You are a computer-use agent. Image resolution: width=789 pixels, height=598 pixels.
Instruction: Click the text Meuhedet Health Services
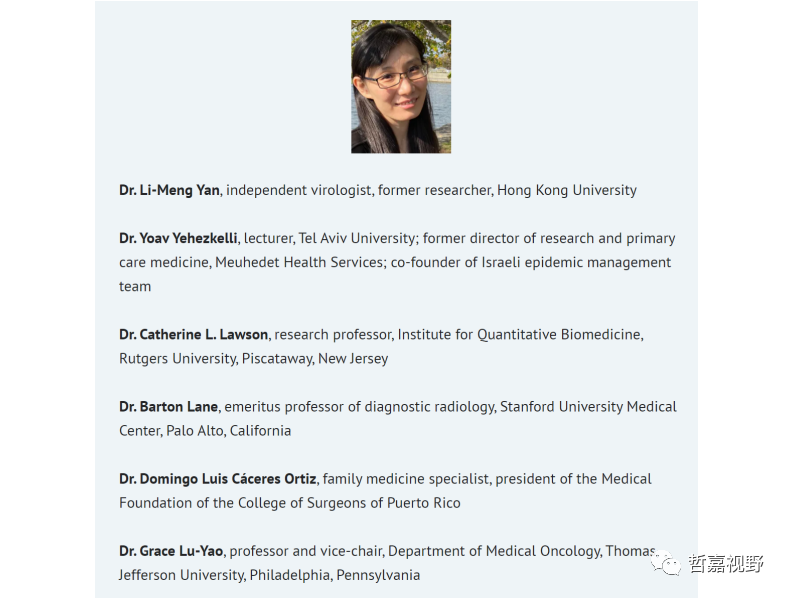[x=299, y=262]
